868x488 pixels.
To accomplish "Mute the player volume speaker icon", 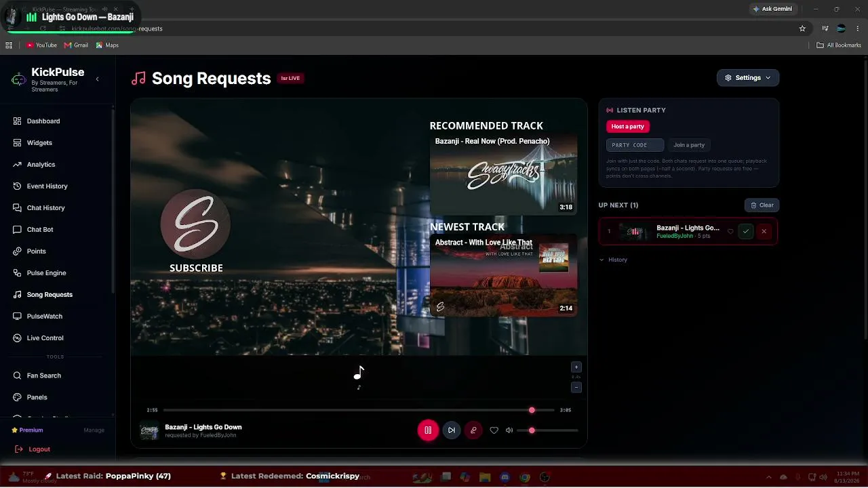I will point(509,430).
